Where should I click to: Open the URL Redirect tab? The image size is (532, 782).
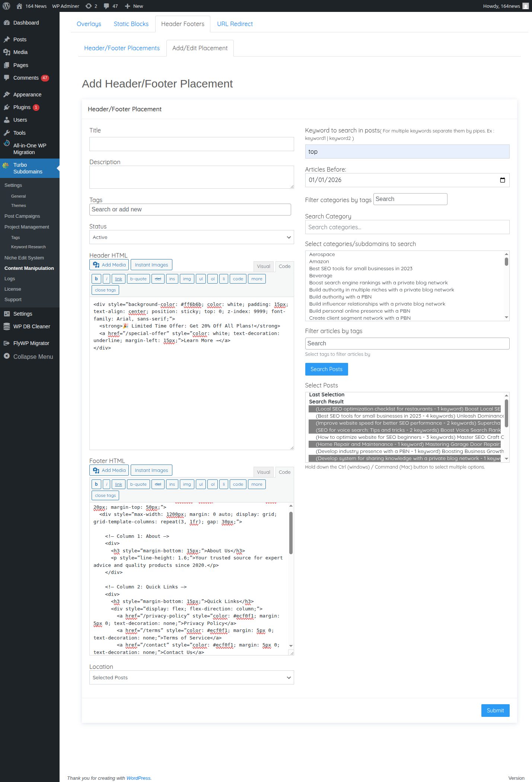(235, 24)
